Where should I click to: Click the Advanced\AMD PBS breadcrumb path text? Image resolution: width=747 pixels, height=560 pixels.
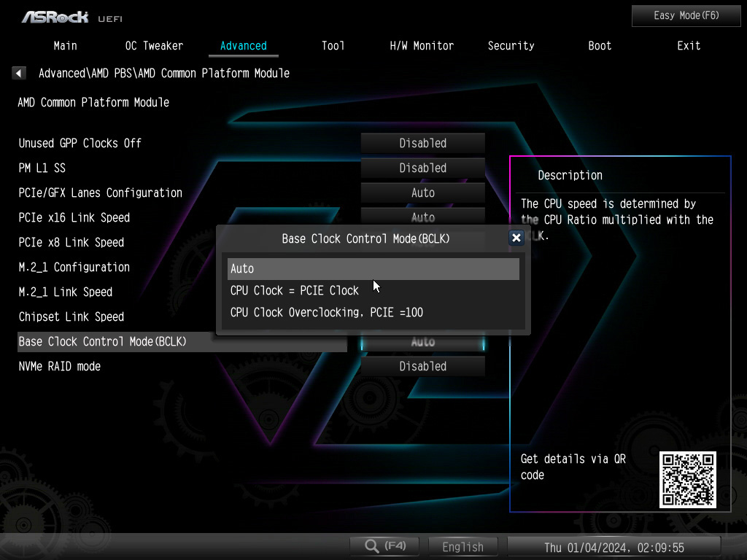pos(164,74)
